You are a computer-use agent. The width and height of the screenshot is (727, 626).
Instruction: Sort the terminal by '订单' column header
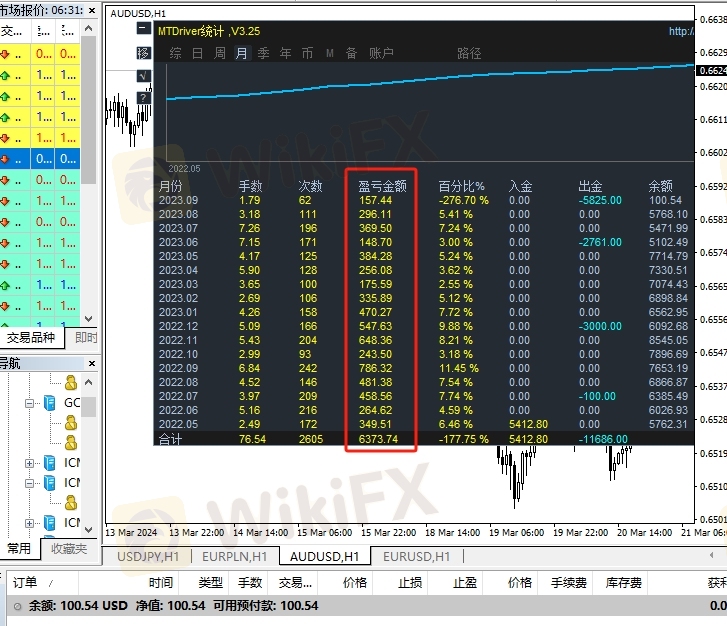pyautogui.click(x=25, y=582)
